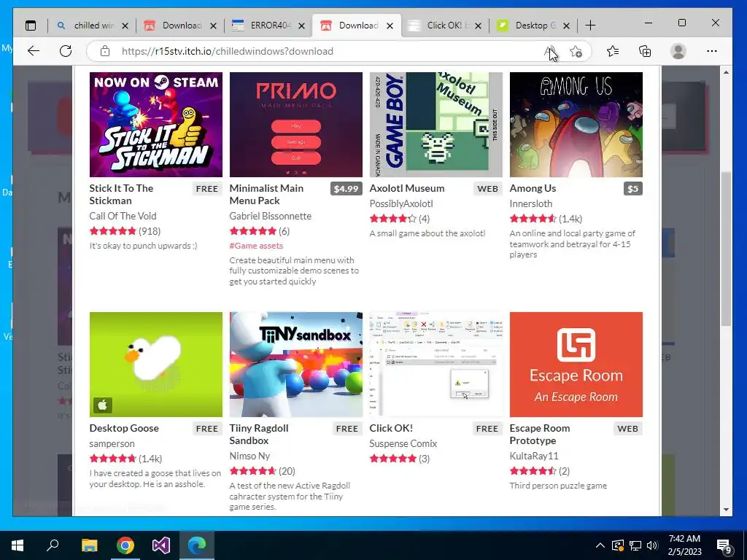This screenshot has height=560, width=747.
Task: Click the $5 price badge on Among Us
Action: pos(632,189)
